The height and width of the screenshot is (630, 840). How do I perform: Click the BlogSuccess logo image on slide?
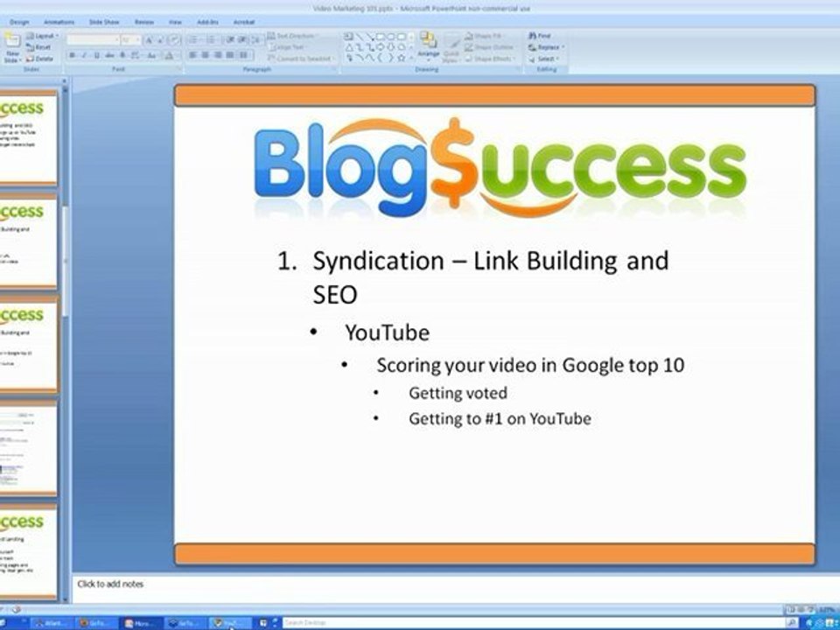pyautogui.click(x=500, y=166)
